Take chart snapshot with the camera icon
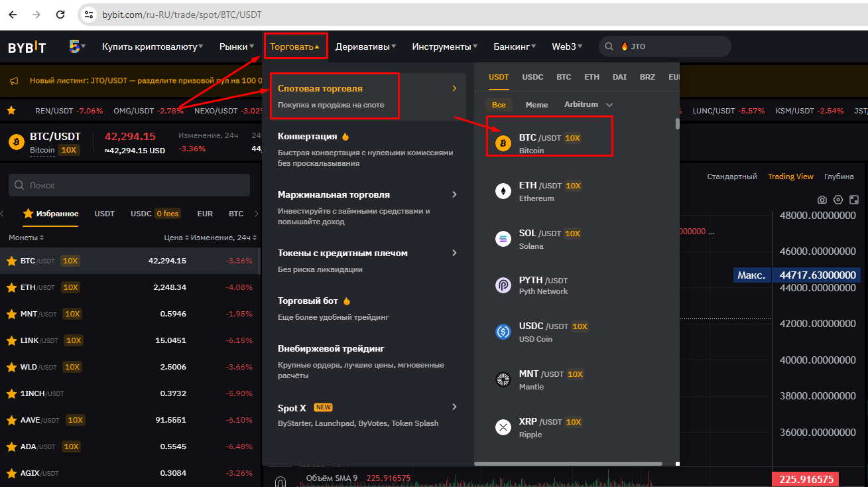 tap(822, 200)
